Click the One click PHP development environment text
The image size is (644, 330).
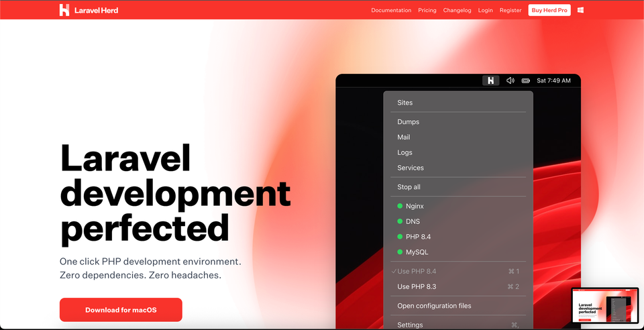(150, 262)
